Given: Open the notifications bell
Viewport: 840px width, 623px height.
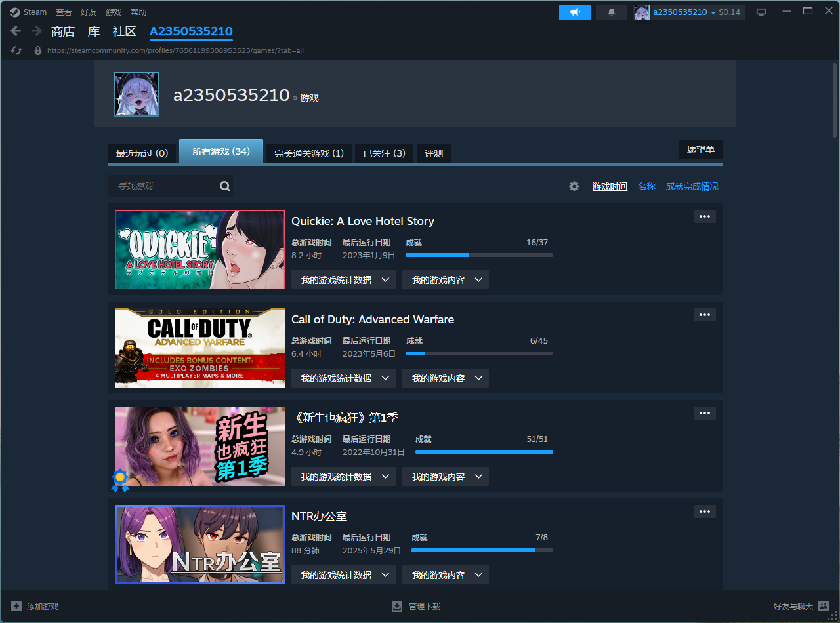Looking at the screenshot, I should click(x=612, y=12).
